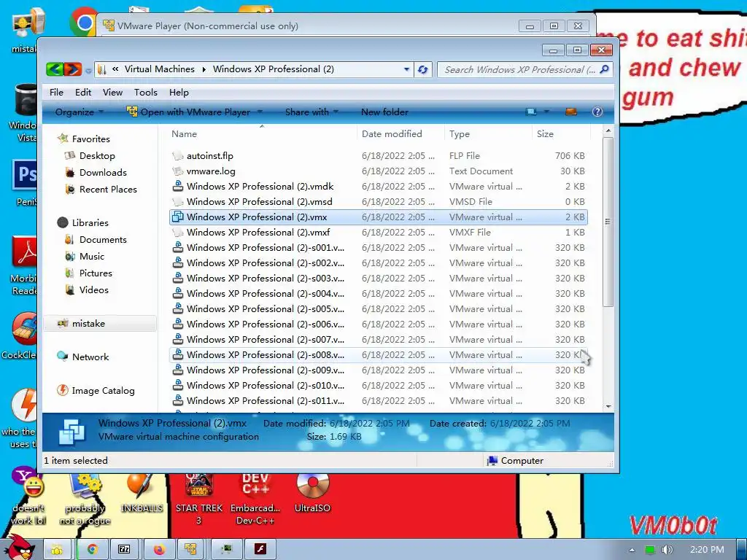Select Windows XP Professional (2).vmsd file
The image size is (747, 560).
pyautogui.click(x=379, y=201)
